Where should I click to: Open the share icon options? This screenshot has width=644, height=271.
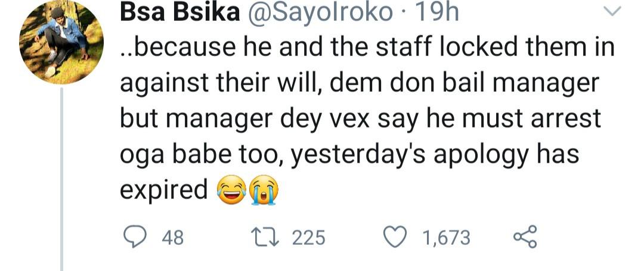525,238
